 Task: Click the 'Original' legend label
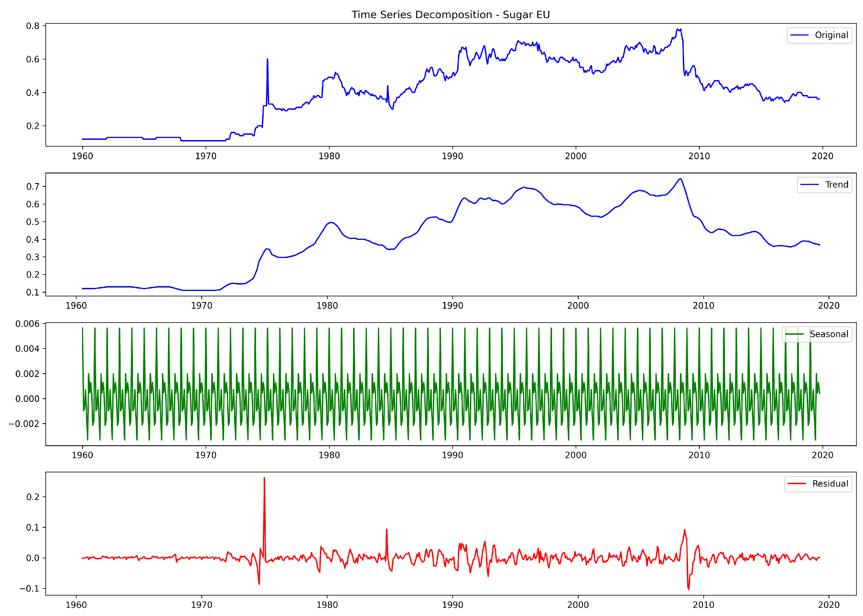click(x=831, y=35)
